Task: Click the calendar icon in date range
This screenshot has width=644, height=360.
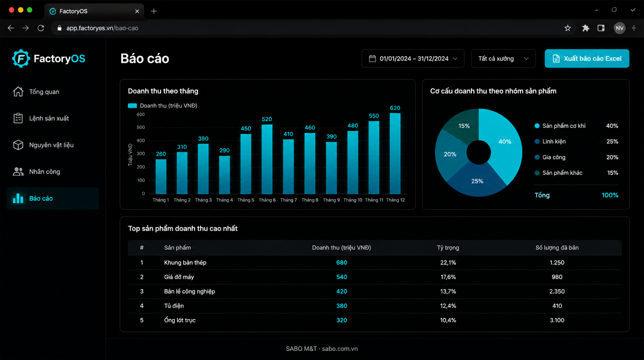Action: click(x=372, y=58)
